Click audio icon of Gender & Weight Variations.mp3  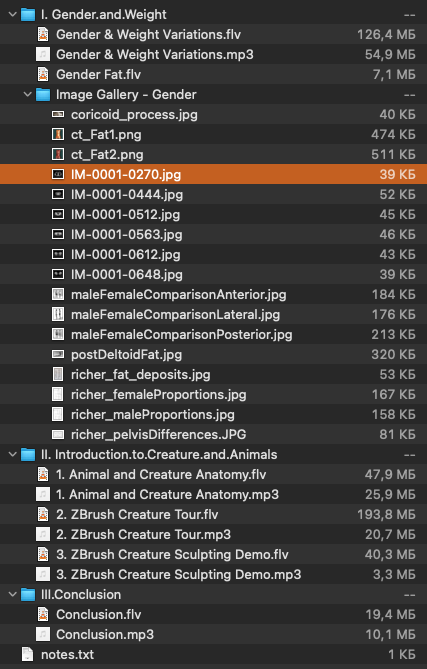[x=43, y=54]
